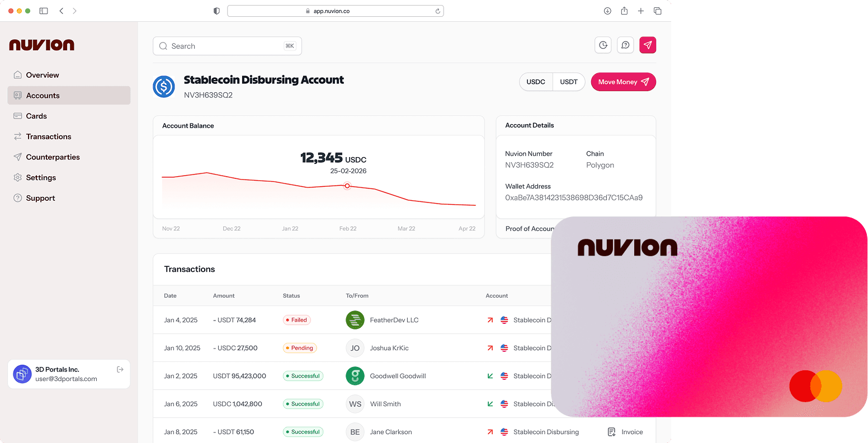Click the pink send icon button
The height and width of the screenshot is (443, 868).
(x=648, y=45)
